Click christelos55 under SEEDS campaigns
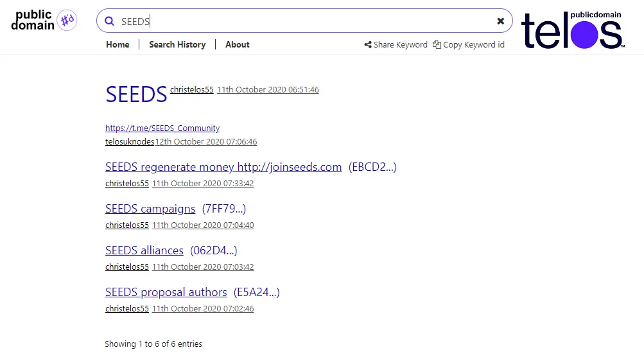This screenshot has width=644, height=359. 127,225
